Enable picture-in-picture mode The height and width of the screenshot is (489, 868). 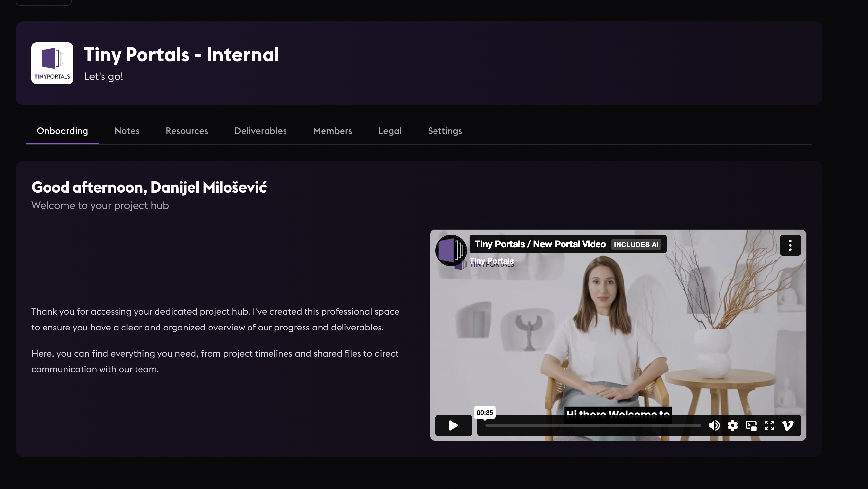(x=751, y=425)
